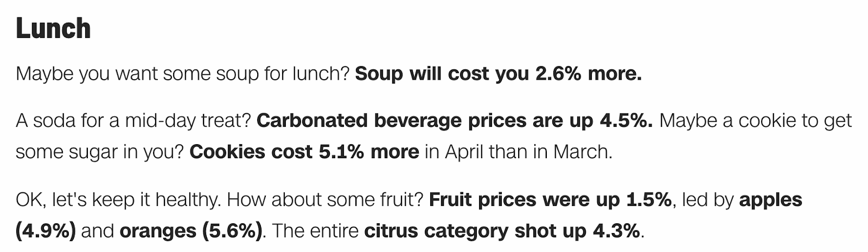Click the 'in April than in March' phrase
868x252 pixels.
[x=518, y=152]
